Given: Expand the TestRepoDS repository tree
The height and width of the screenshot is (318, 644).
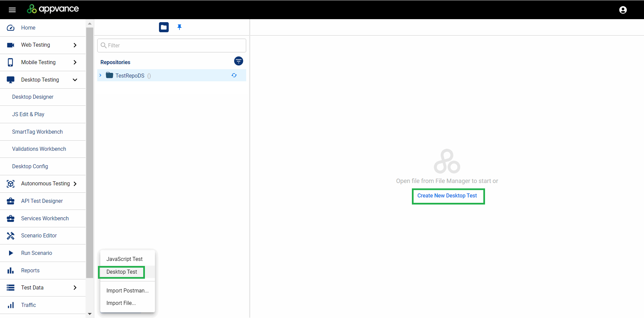Looking at the screenshot, I should 100,76.
